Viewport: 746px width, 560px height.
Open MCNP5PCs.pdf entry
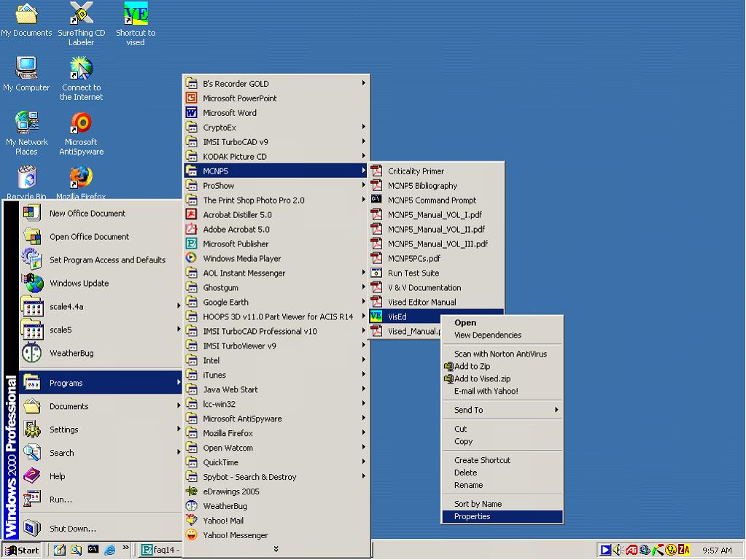click(x=436, y=258)
